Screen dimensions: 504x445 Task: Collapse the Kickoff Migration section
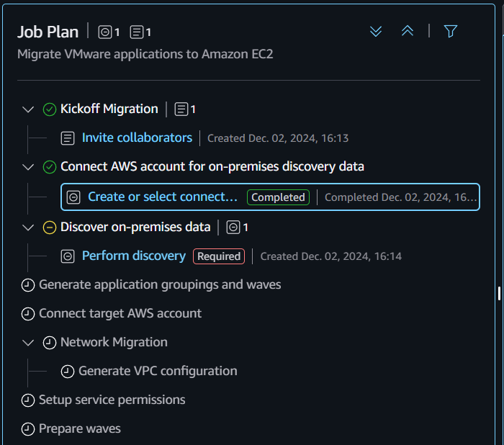pos(28,109)
